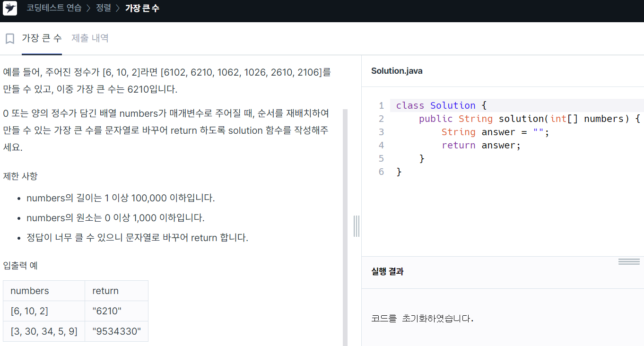Image resolution: width=644 pixels, height=346 pixels.
Task: Click the 제한 사항 heading
Action: [x=20, y=176]
